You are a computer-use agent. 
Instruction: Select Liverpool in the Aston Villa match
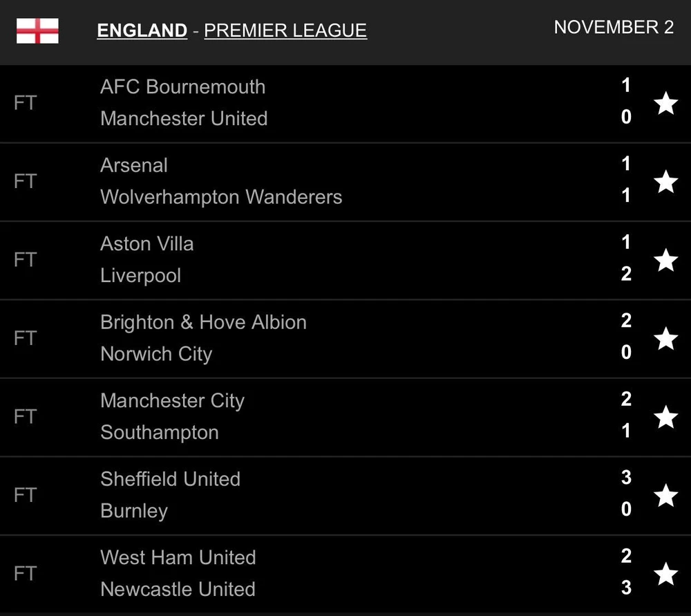coord(141,275)
